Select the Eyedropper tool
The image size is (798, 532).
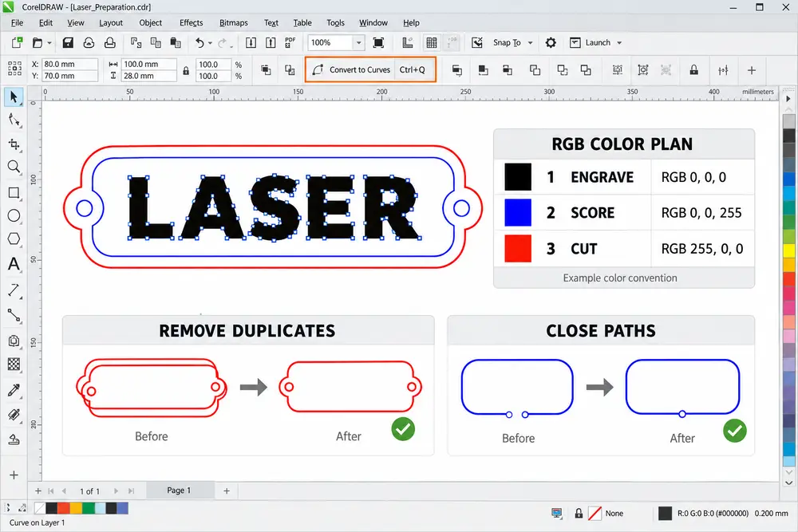point(14,390)
